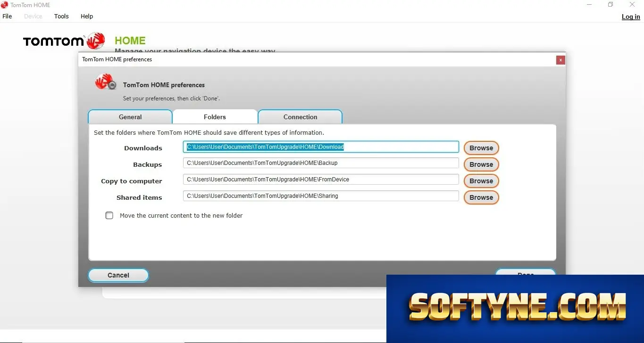Click the preferences gear-hand icon
This screenshot has height=343, width=644.
point(106,82)
